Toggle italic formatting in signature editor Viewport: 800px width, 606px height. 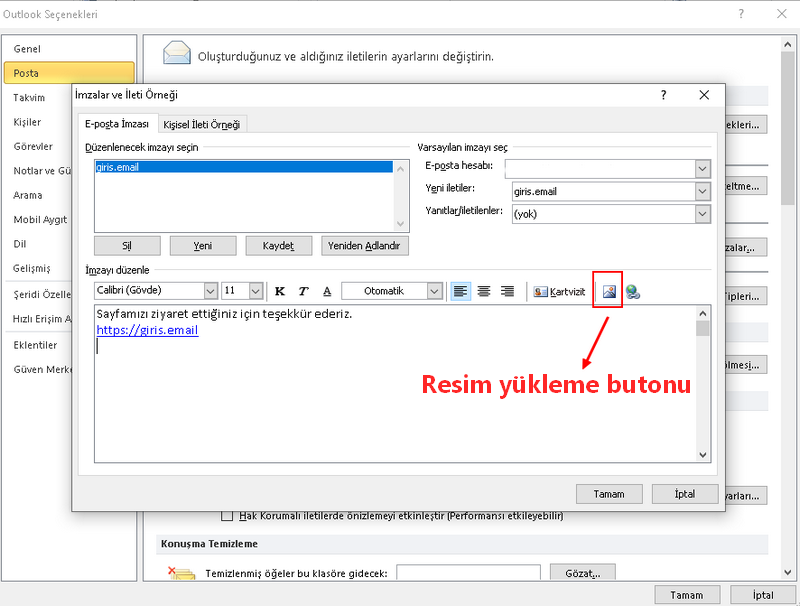(304, 291)
